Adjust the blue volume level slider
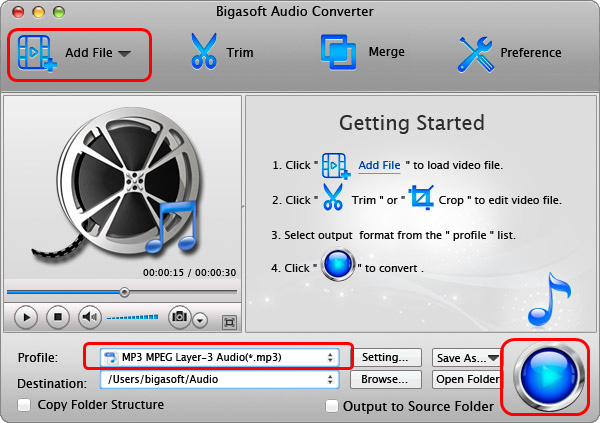Viewport: 600px width, 423px height. click(132, 317)
